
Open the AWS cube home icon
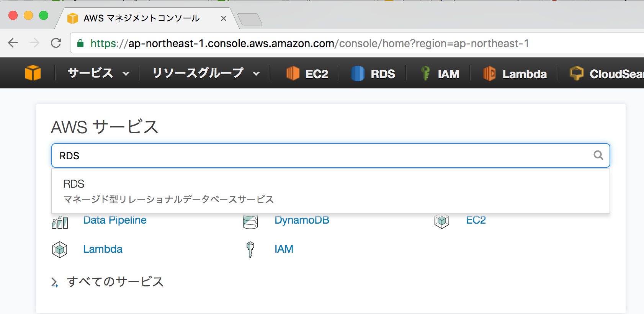(33, 73)
